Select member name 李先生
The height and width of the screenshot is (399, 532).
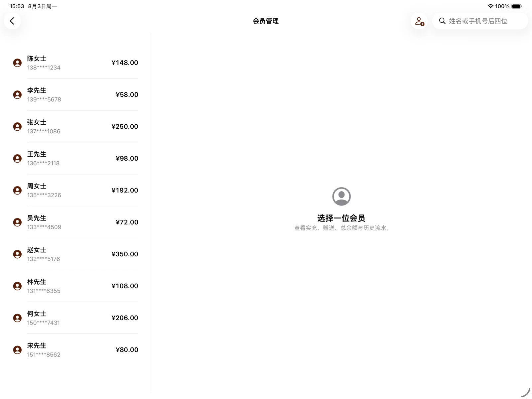coord(37,90)
